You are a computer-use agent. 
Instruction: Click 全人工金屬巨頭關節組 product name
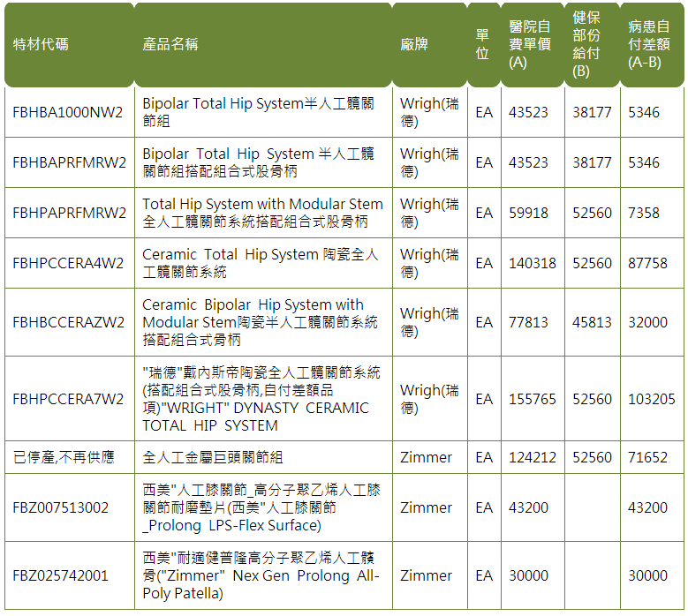(x=212, y=457)
